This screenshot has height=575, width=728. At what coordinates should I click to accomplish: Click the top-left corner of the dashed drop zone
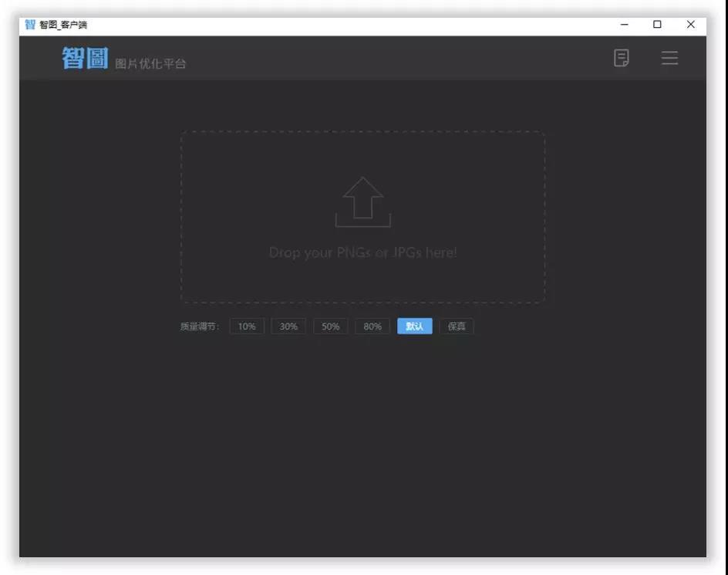coord(182,133)
